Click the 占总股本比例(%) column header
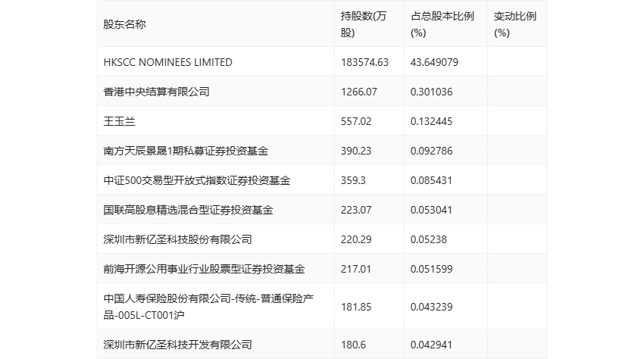The height and width of the screenshot is (359, 644). click(x=442, y=24)
